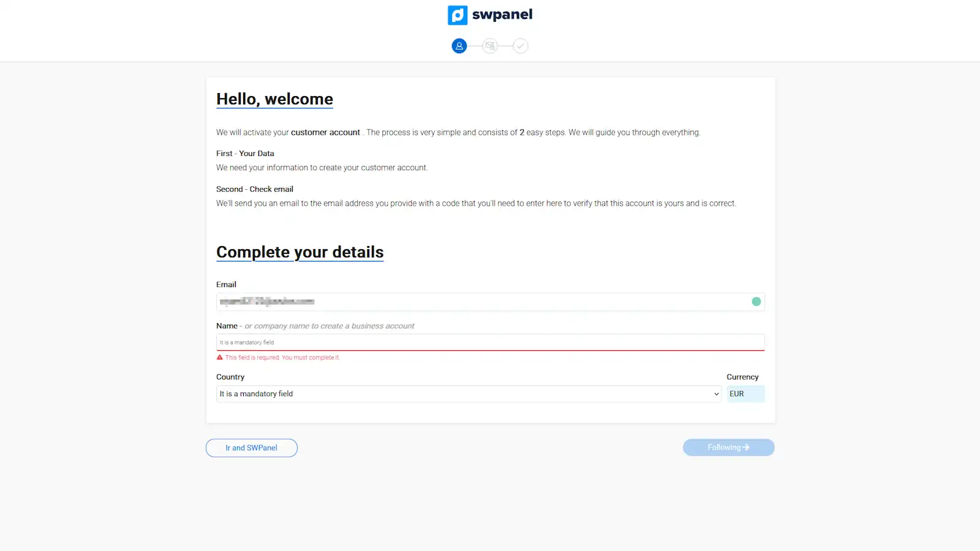Viewport: 980px width, 551px height.
Task: Click the swpanel logo icon
Action: pyautogui.click(x=458, y=15)
